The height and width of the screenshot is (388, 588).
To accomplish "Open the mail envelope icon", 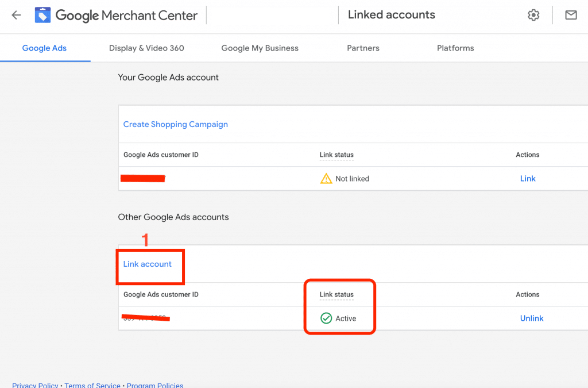I will pyautogui.click(x=571, y=15).
